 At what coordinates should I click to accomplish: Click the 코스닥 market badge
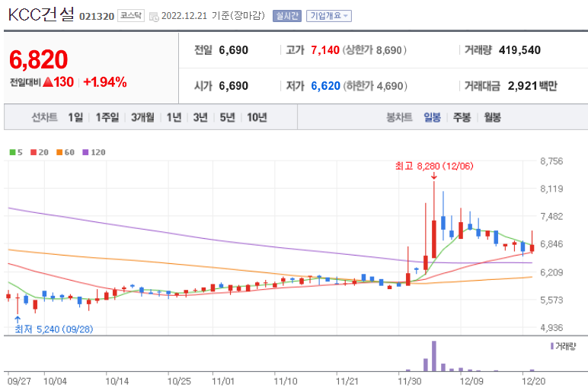[x=131, y=16]
